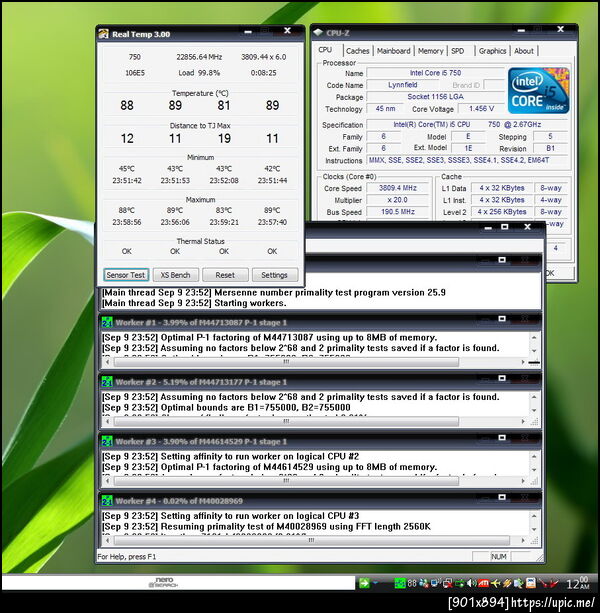Start the XS Bench benchmark
600x613 pixels.
click(176, 275)
